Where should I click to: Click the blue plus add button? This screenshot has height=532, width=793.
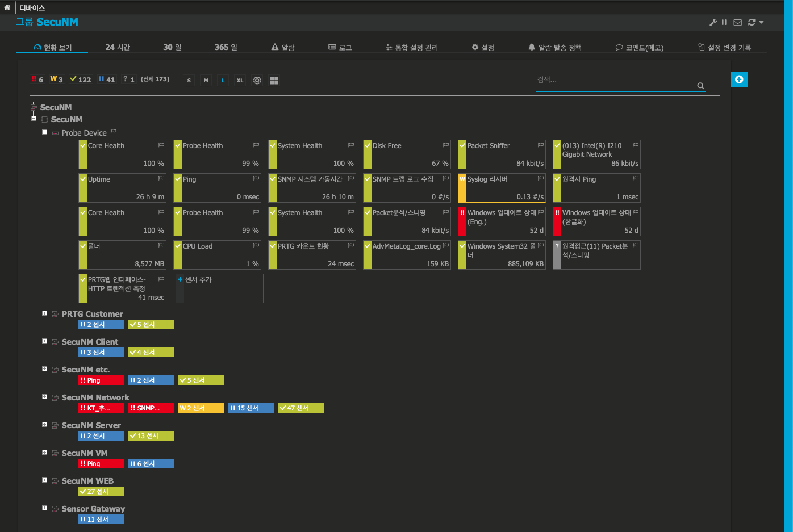point(739,79)
